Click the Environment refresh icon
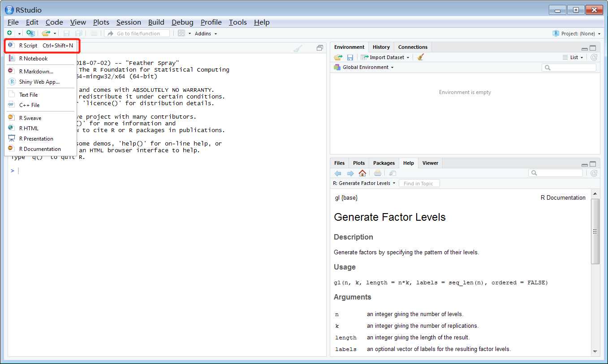The height and width of the screenshot is (364, 608). pos(594,57)
